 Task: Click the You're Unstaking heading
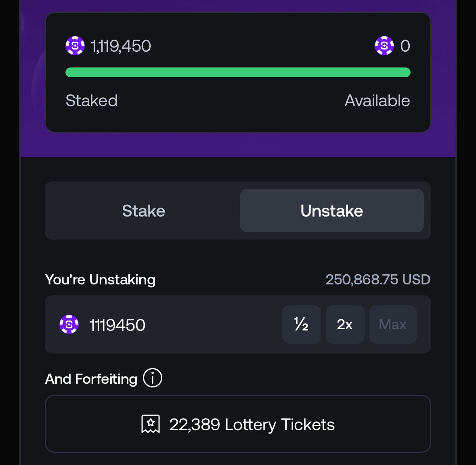pos(100,280)
